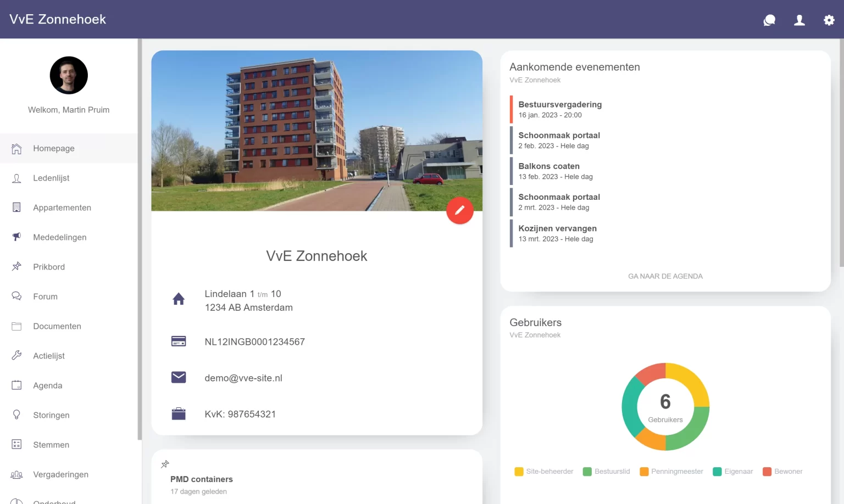Open Mededelingen via the megaphone icon
Image resolution: width=844 pixels, height=504 pixels.
point(16,237)
